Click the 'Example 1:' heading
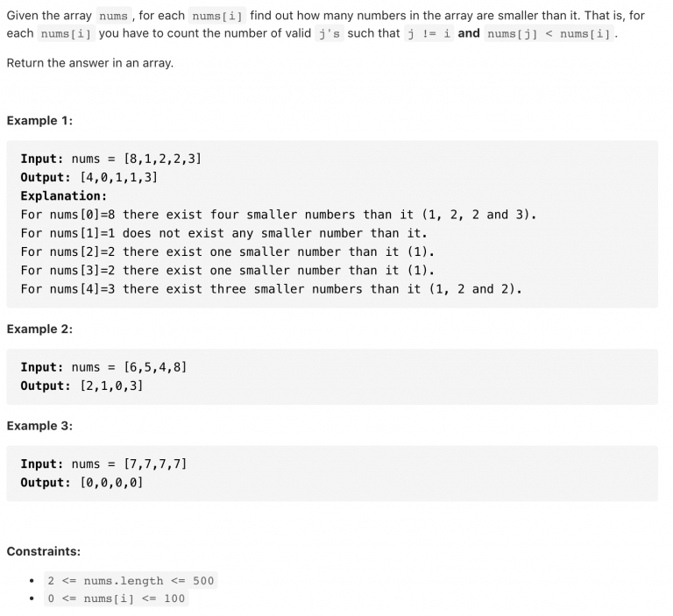Screen dimensions: 673x616 point(39,121)
